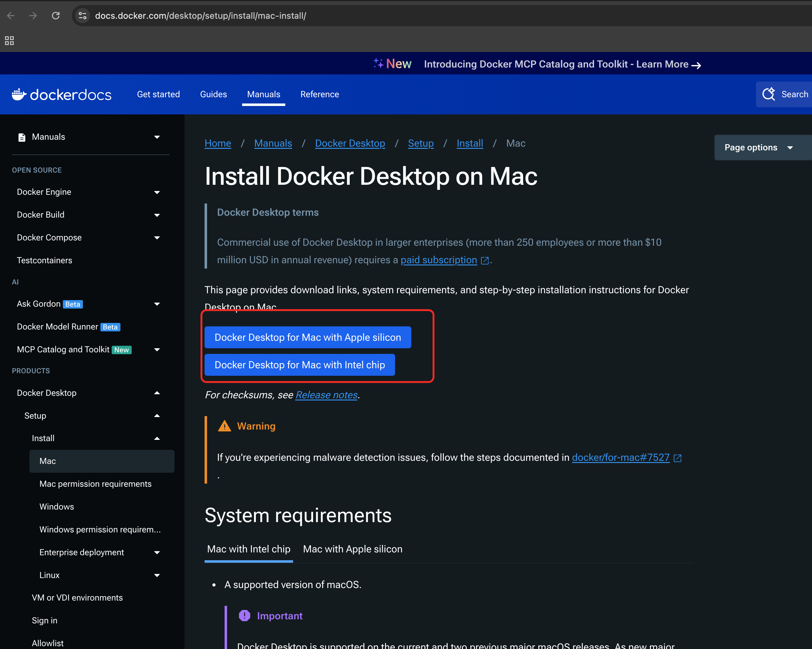Collapse the Install tree section
Viewport: 812px width, 649px height.
pyautogui.click(x=157, y=438)
